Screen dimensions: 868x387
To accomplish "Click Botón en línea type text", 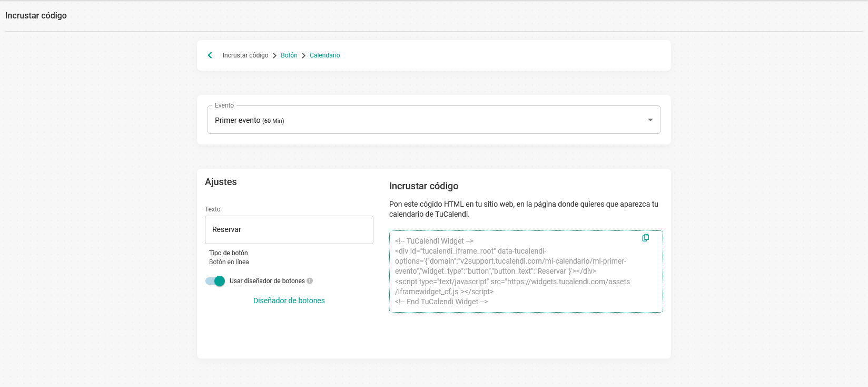I will [x=229, y=262].
